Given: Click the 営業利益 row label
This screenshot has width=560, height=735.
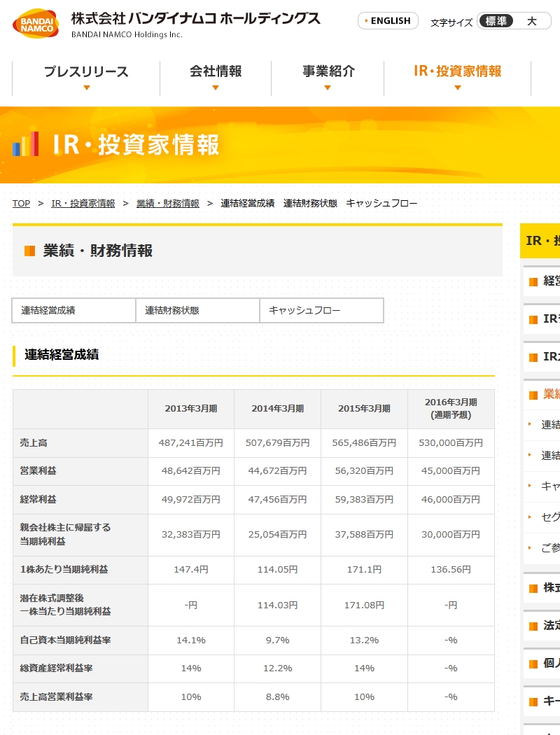Looking at the screenshot, I should tap(38, 470).
